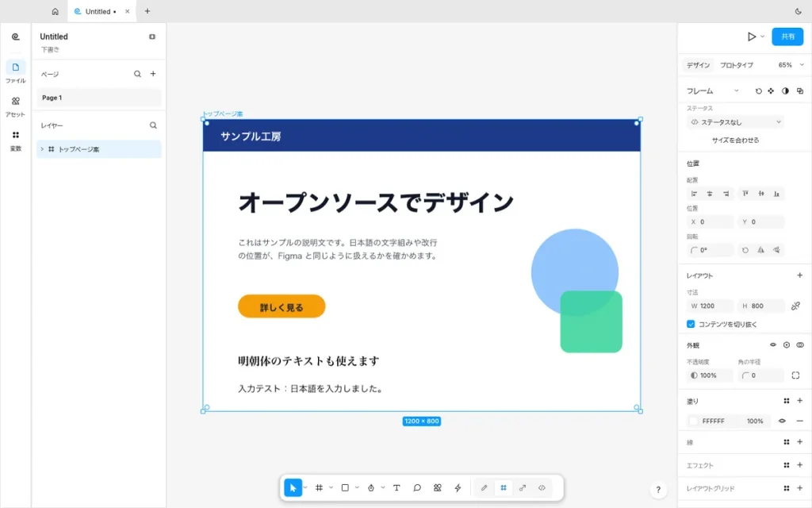This screenshot has width=812, height=508.
Task: Click the FFFFFF fill color swatch
Action: (694, 421)
